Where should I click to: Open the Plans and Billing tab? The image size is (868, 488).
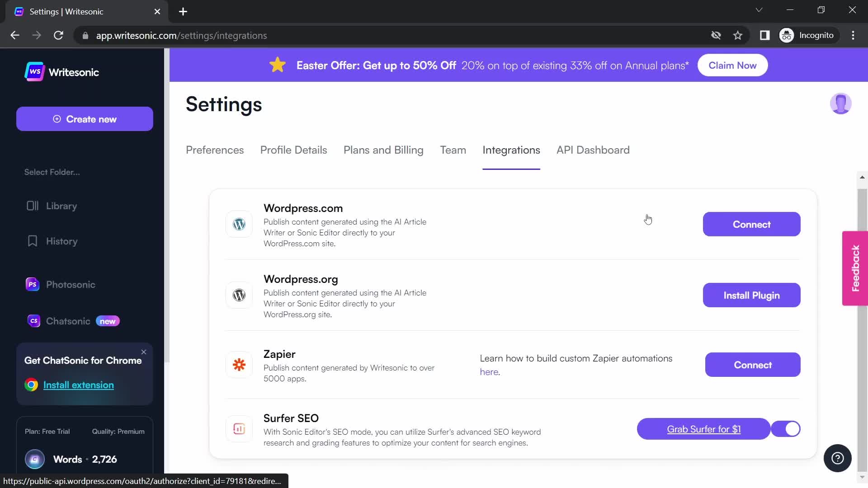click(384, 150)
